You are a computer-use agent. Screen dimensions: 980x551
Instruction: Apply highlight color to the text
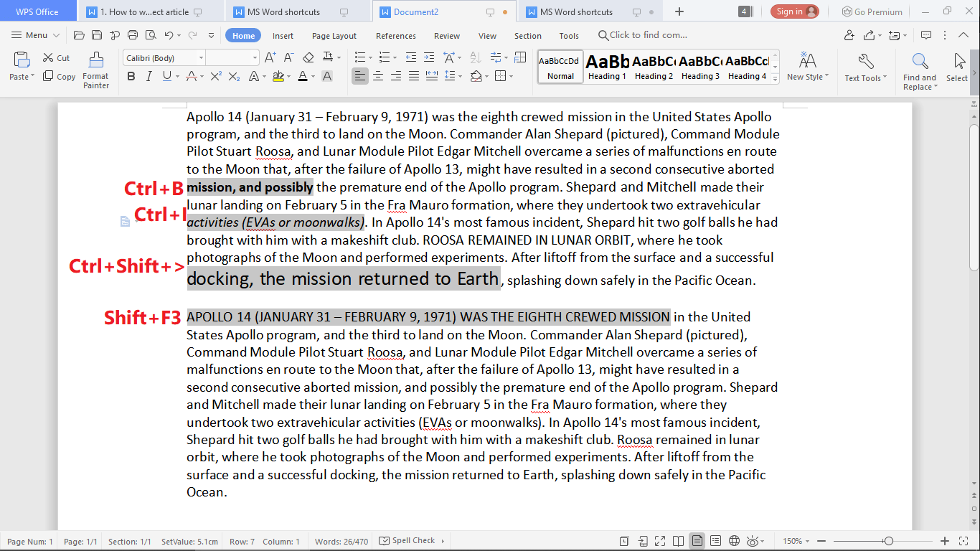click(278, 76)
